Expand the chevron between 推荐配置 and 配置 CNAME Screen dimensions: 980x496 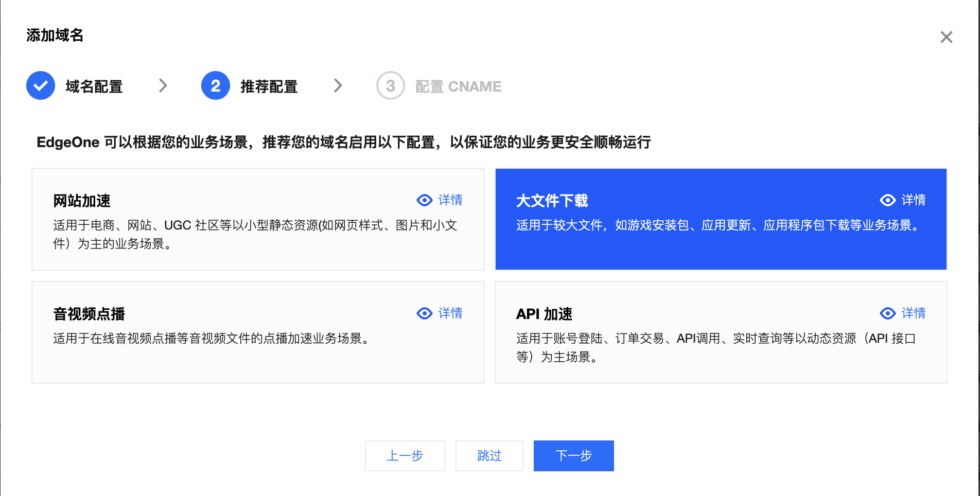point(338,85)
